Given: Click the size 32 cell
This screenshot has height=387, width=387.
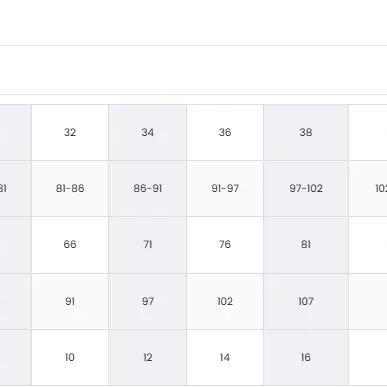Looking at the screenshot, I should coord(70,132).
